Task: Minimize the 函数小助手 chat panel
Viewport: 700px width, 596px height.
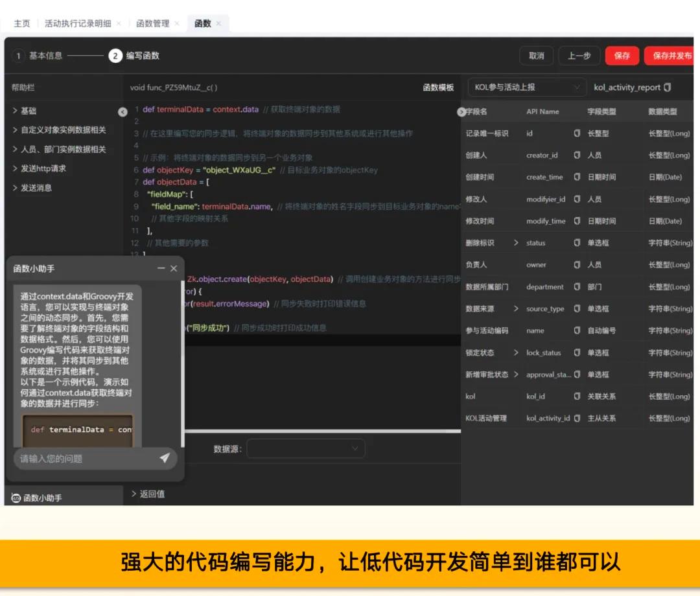Action: [161, 268]
